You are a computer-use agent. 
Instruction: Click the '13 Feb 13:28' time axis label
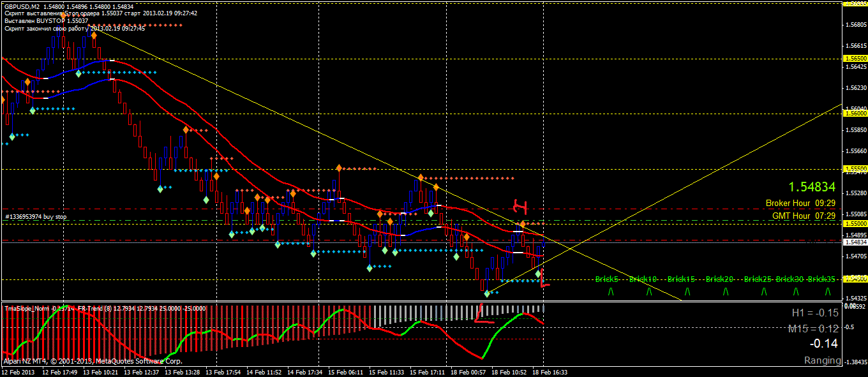tap(181, 371)
